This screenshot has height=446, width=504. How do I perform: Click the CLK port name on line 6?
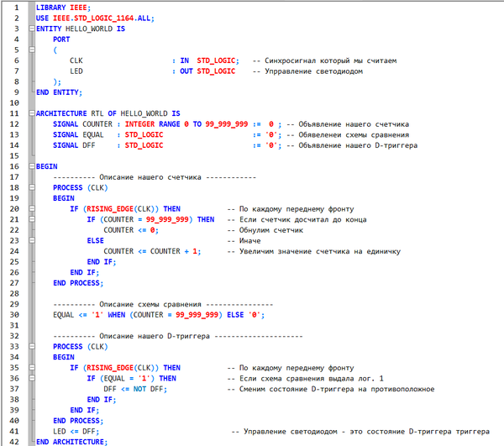(x=76, y=60)
